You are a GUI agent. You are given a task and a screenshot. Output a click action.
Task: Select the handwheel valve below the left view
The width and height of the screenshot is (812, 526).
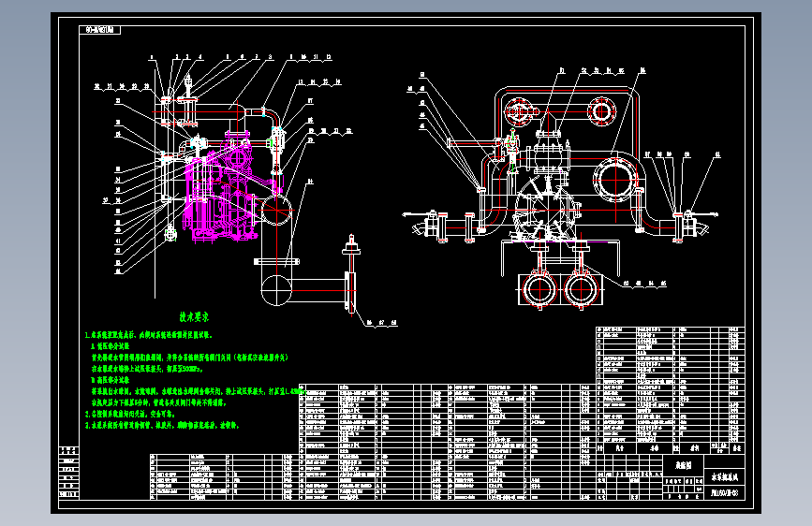click(x=351, y=274)
